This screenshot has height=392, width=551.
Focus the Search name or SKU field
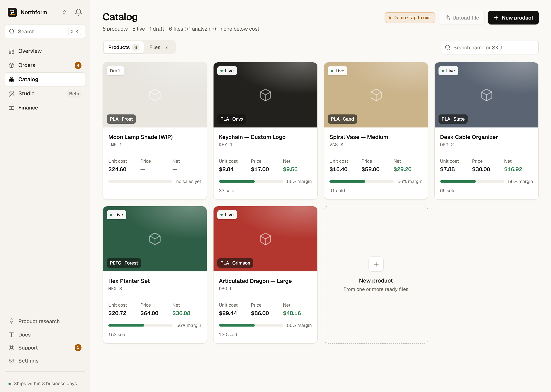coord(490,47)
